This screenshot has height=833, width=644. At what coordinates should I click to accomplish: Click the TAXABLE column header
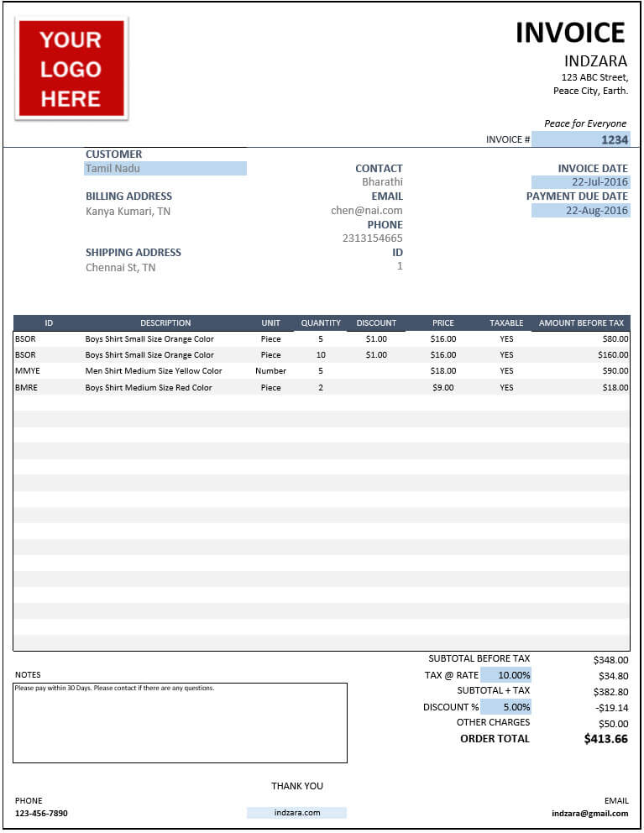(x=506, y=323)
